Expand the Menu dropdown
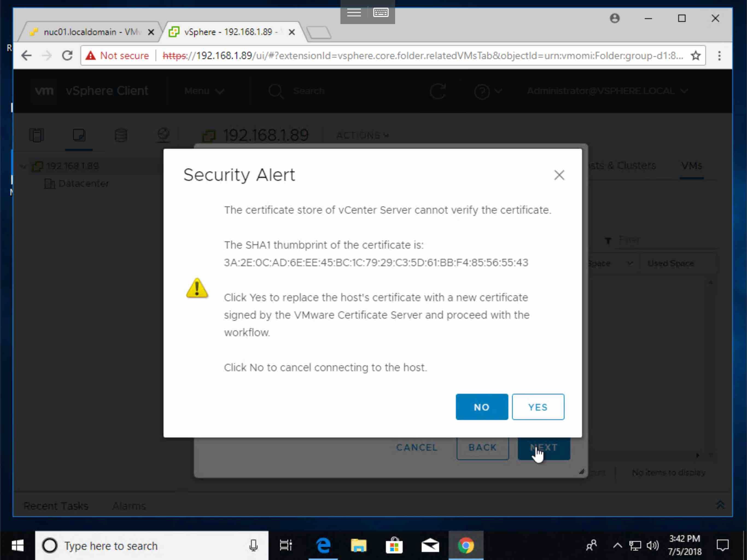This screenshot has height=560, width=747. (x=204, y=91)
